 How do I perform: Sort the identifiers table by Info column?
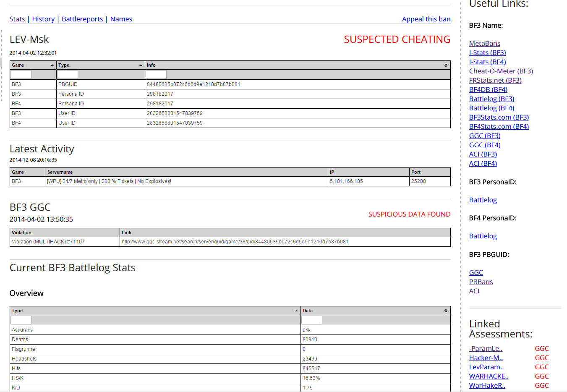point(297,65)
